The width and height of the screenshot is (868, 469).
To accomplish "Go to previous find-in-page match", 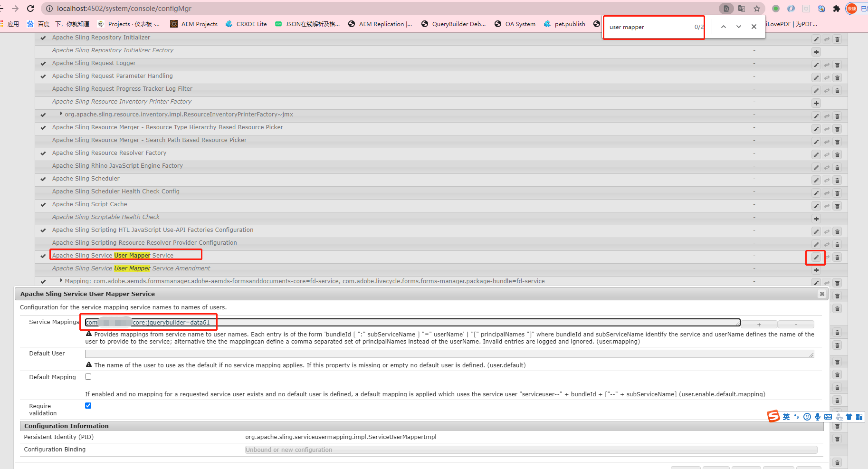I will tap(724, 27).
